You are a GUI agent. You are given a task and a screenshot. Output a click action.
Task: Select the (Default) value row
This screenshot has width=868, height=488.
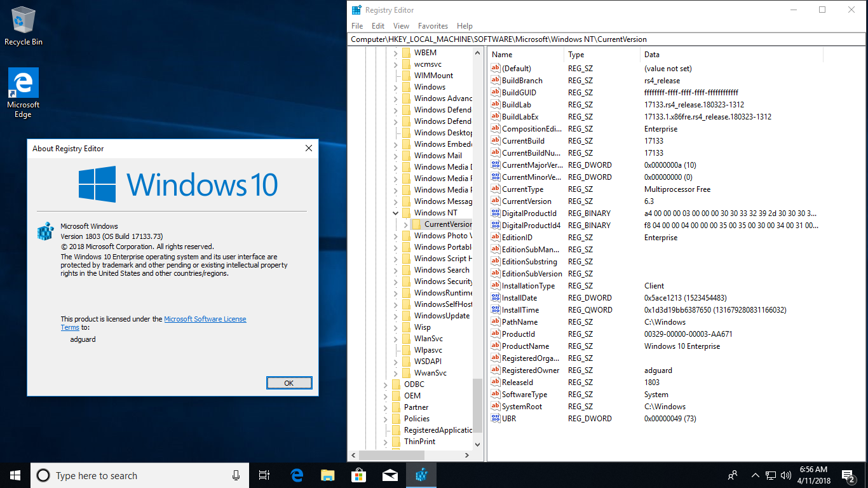[654, 69]
